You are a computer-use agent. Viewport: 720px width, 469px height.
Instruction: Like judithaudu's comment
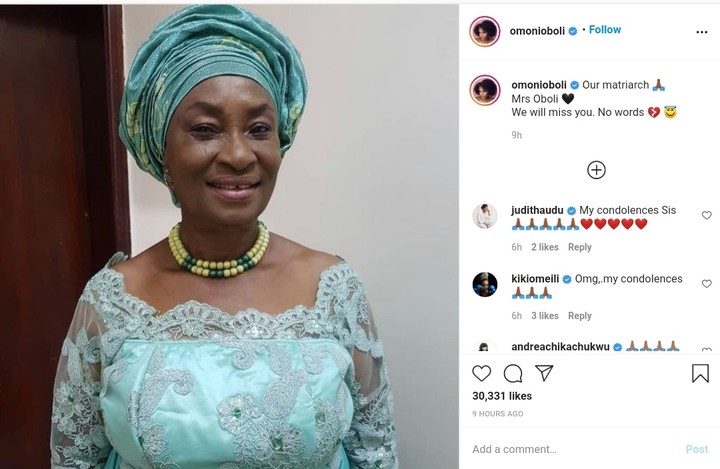coord(707,215)
